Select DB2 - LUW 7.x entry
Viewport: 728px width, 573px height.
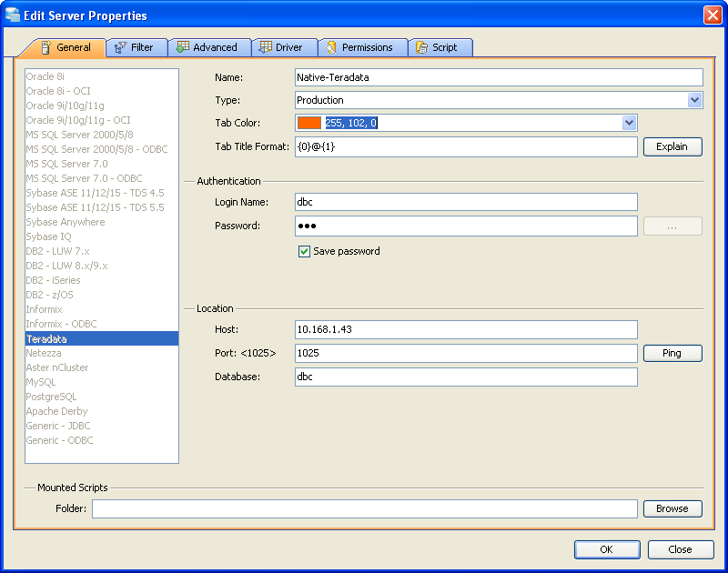102,251
